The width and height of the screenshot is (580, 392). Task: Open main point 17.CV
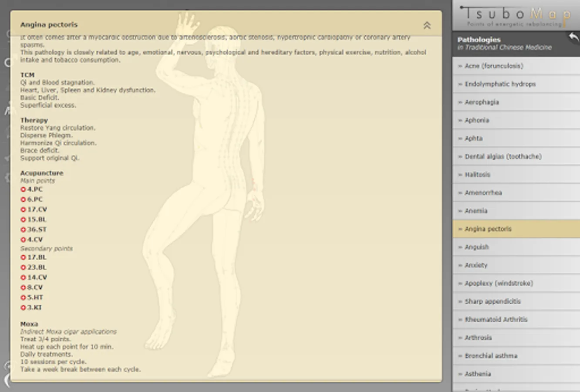click(x=34, y=210)
